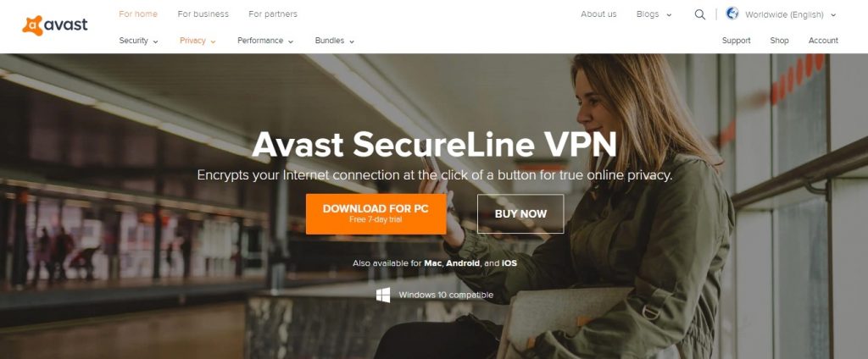
Task: Switch to the For partners tab
Action: 272,14
